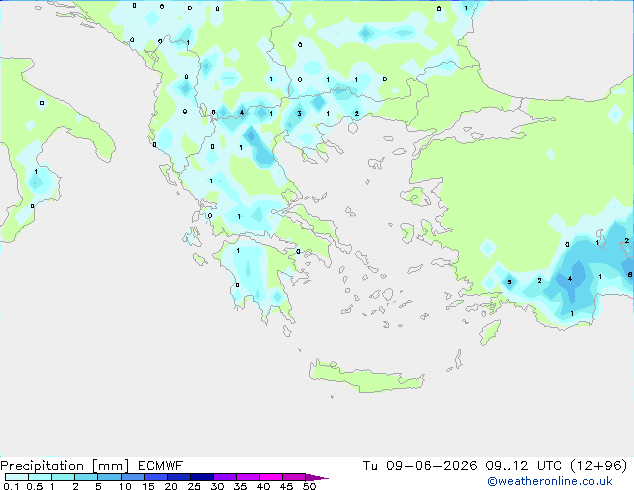634x490 pixels.
Task: Click the legend scale label "40"
Action: pyautogui.click(x=263, y=486)
